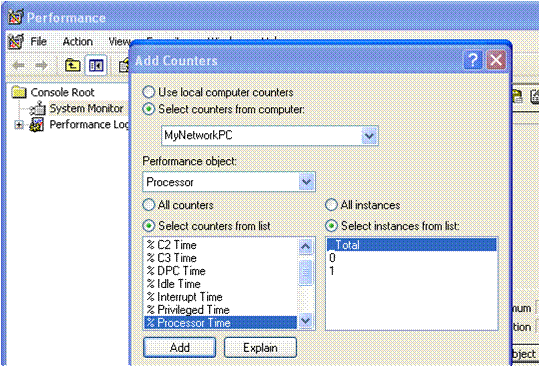Viewport: 540px width, 366px height.
Task: Open the Processor performance object dropdown arrow
Action: (x=306, y=182)
